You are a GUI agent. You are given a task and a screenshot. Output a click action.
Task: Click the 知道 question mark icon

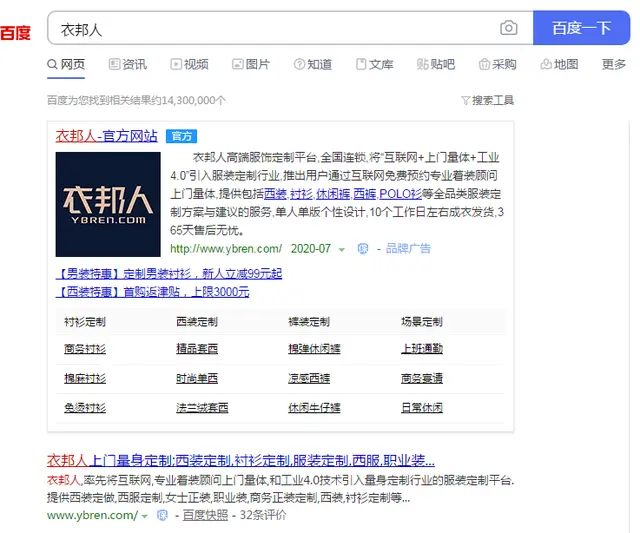299,64
